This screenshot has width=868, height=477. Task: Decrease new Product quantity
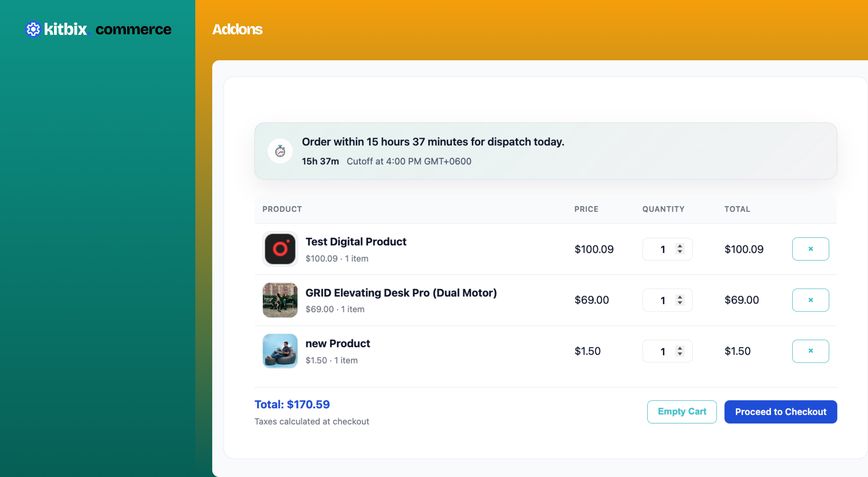tap(680, 354)
